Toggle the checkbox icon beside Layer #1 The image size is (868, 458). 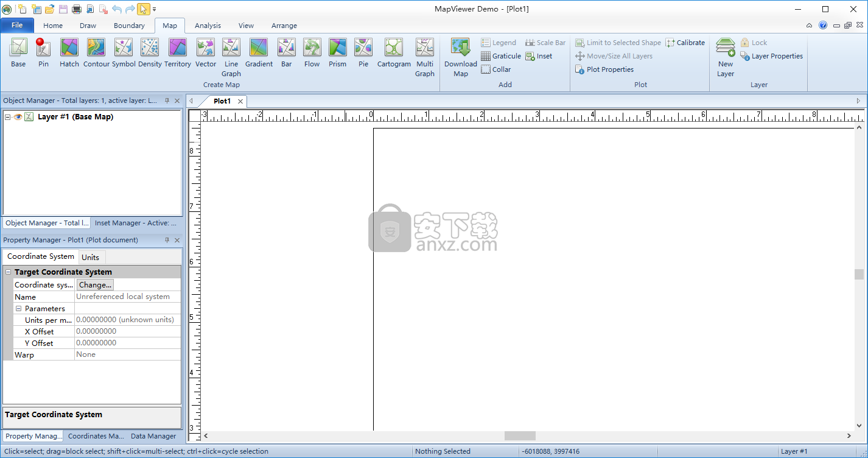pos(29,117)
